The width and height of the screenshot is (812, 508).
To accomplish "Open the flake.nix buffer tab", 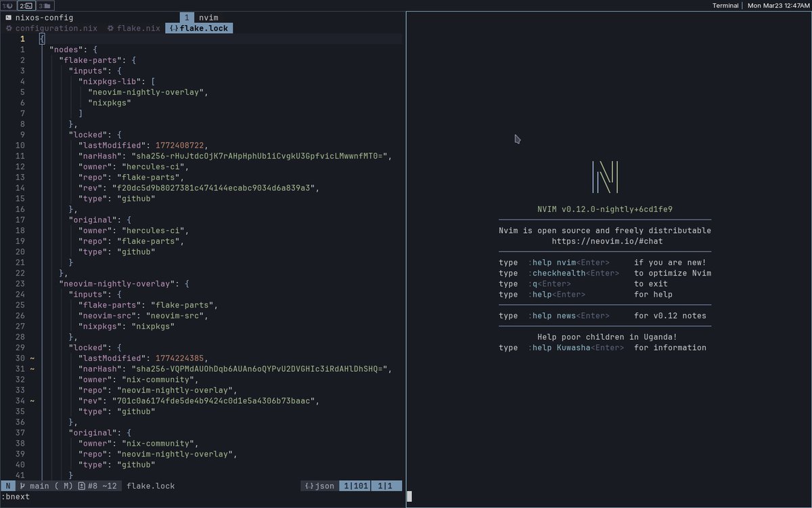I will click(133, 28).
